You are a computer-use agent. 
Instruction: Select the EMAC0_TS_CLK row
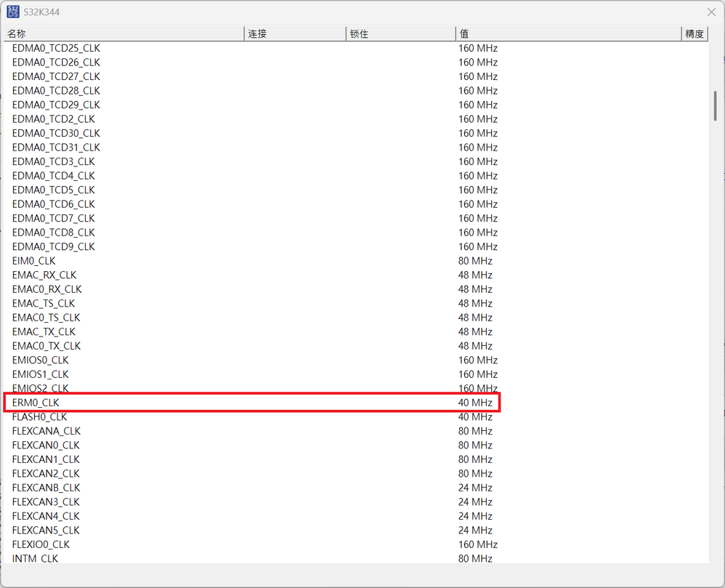pyautogui.click(x=356, y=318)
